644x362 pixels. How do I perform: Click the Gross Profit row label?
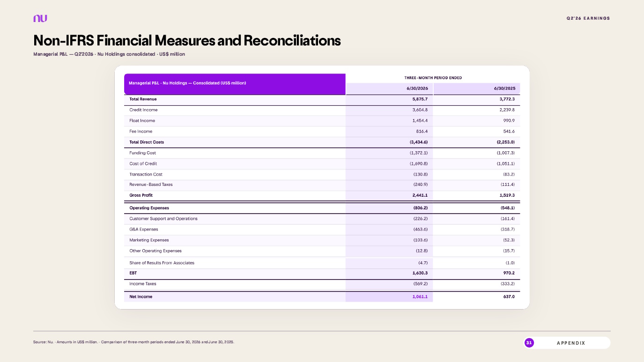(x=141, y=196)
